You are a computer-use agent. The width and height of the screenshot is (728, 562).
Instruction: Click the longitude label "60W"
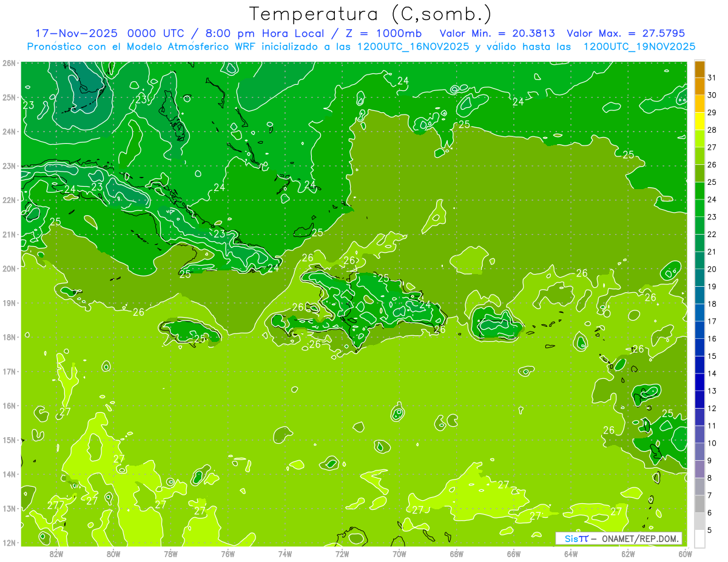click(x=685, y=554)
